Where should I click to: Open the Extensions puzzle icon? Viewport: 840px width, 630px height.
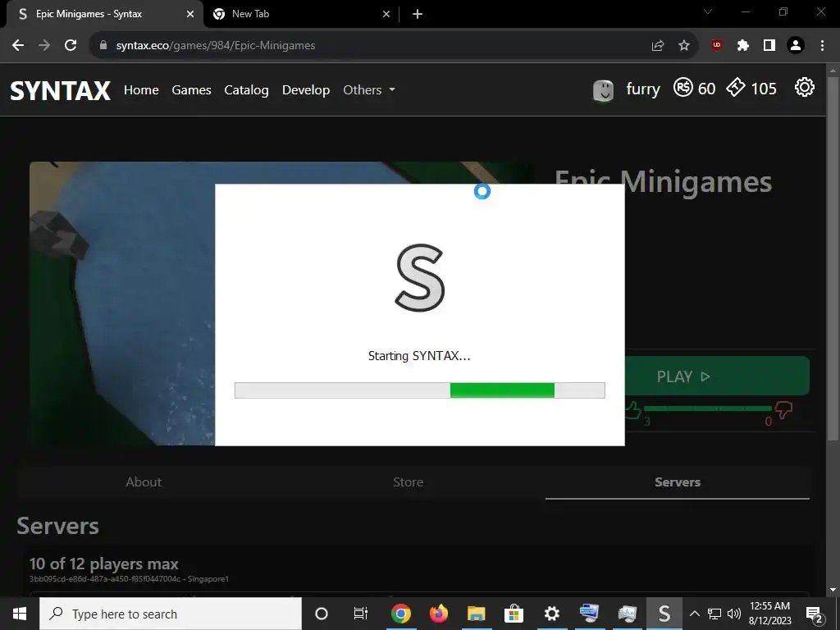pos(743,46)
